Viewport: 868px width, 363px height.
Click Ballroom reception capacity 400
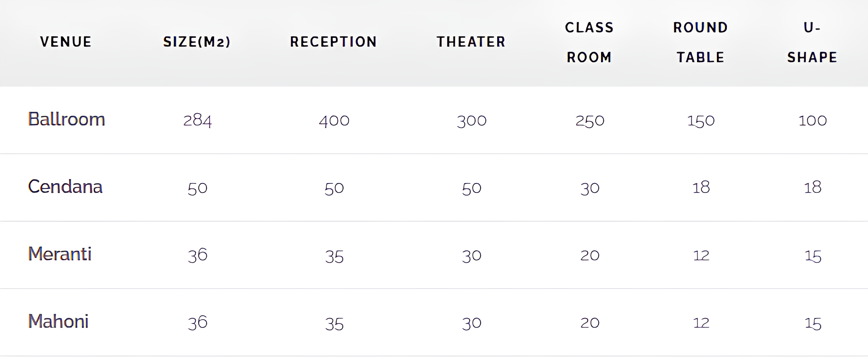[334, 121]
